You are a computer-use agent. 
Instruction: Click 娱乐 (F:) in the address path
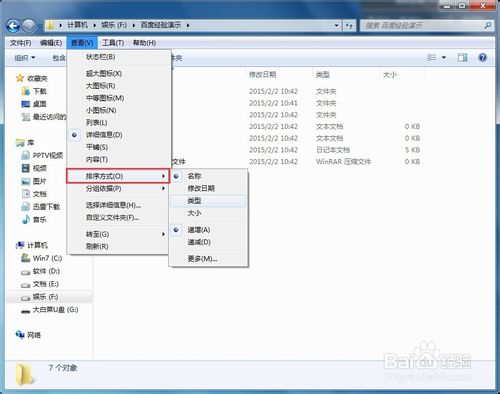tap(114, 25)
